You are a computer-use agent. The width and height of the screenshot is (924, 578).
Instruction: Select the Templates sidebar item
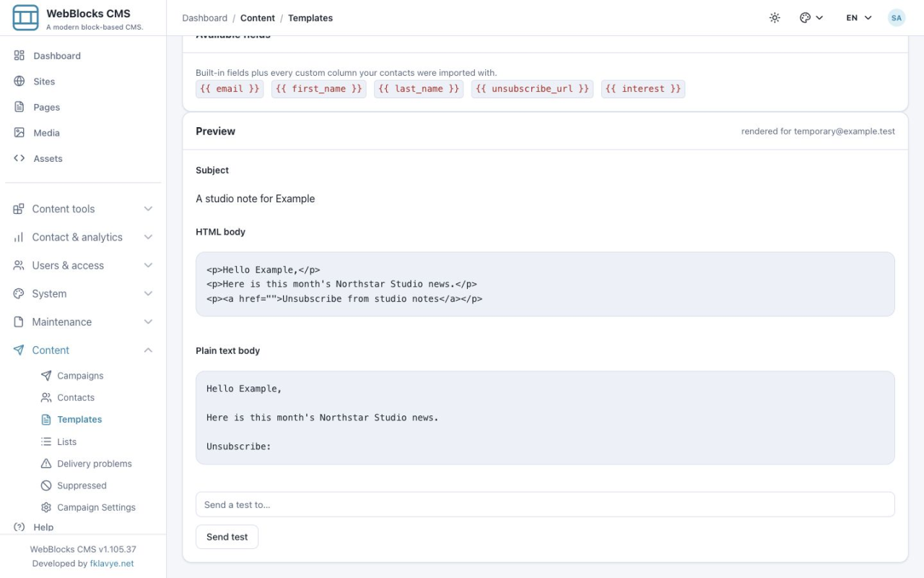tap(79, 420)
